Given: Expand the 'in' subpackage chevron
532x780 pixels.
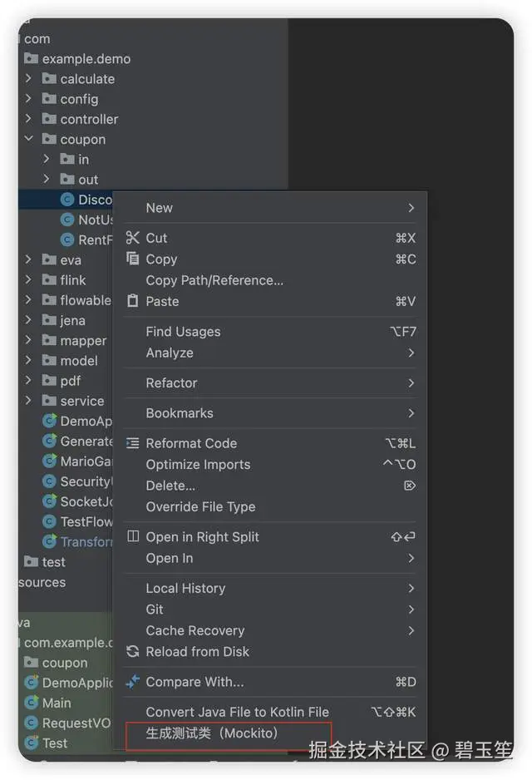Looking at the screenshot, I should point(47,159).
